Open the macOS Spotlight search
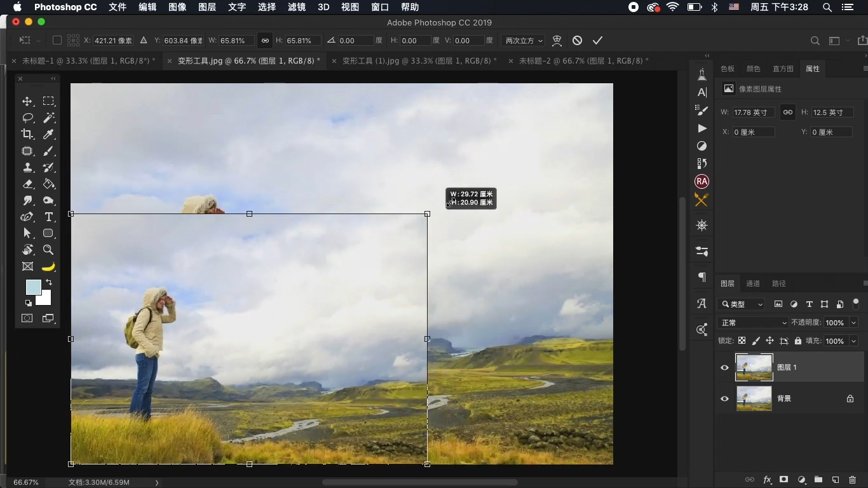Screen dimensions: 868x488 pyautogui.click(x=827, y=7)
